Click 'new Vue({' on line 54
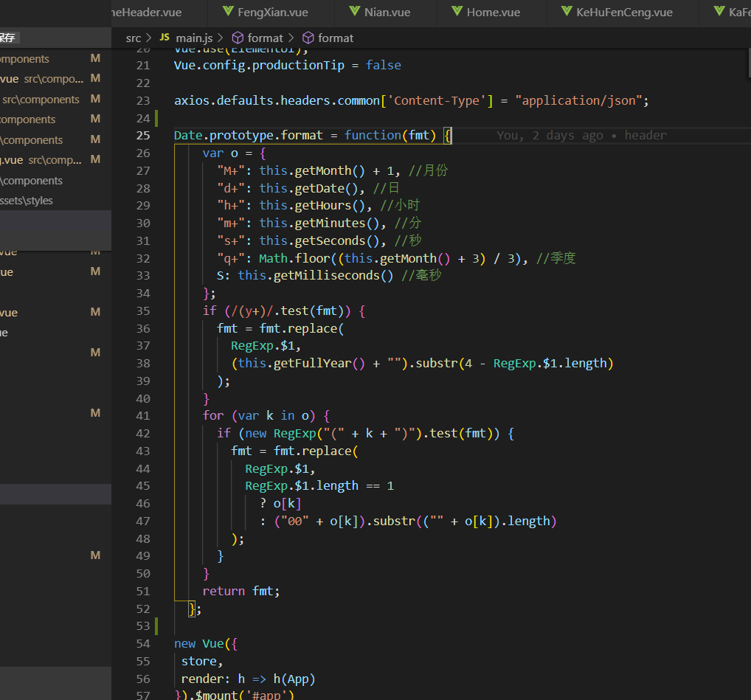The height and width of the screenshot is (700, 751). 206,644
